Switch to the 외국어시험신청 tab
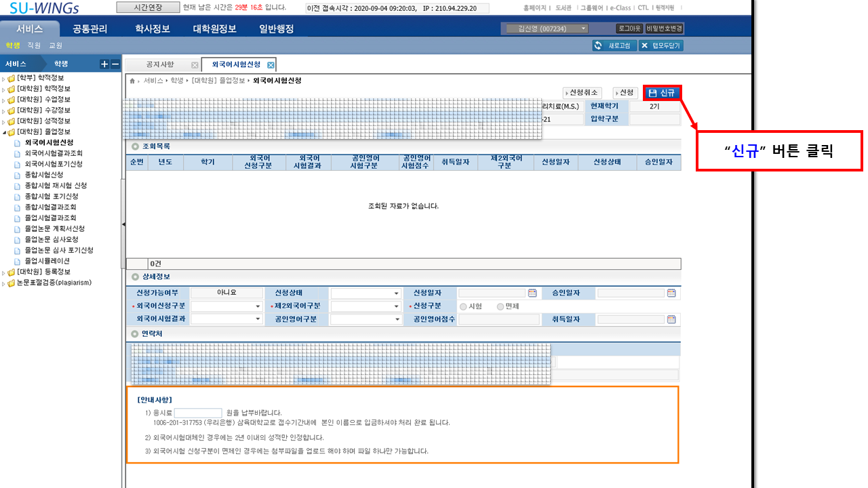This screenshot has width=868, height=488. [x=236, y=64]
